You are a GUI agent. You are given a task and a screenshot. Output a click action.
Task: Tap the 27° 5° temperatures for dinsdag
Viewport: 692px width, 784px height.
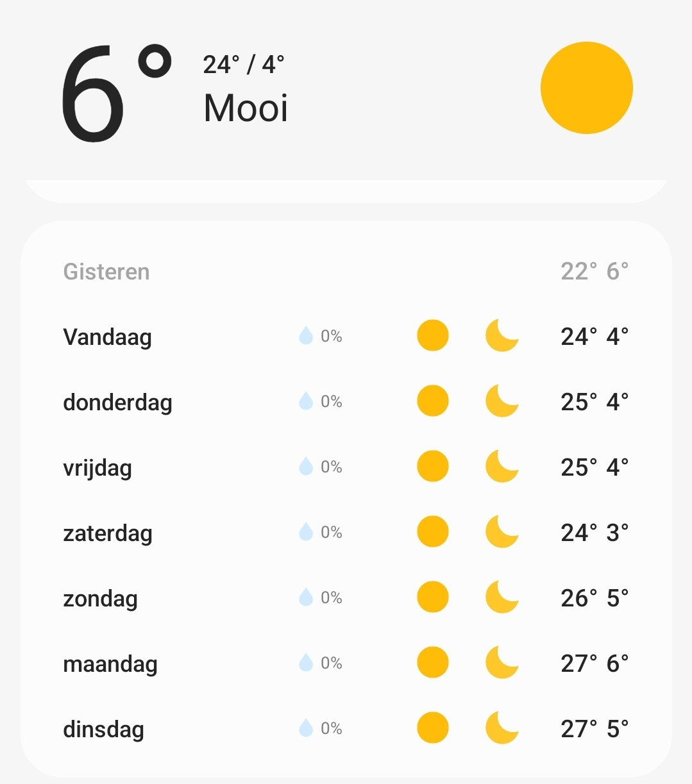(x=595, y=729)
